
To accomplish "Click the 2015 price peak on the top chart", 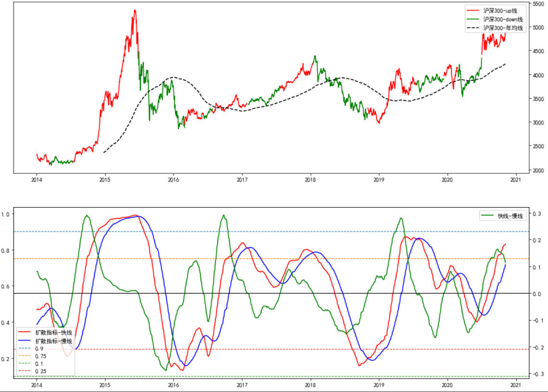I will coord(135,10).
